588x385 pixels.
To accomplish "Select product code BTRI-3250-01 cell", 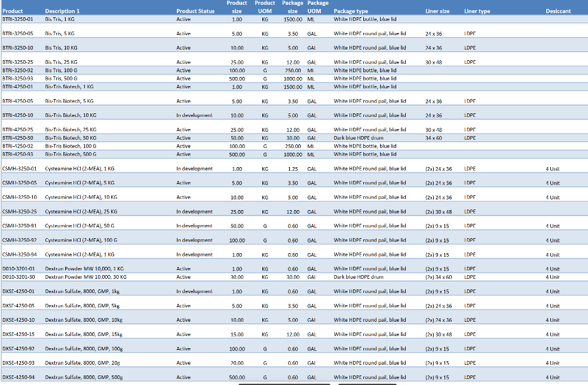I will point(18,19).
